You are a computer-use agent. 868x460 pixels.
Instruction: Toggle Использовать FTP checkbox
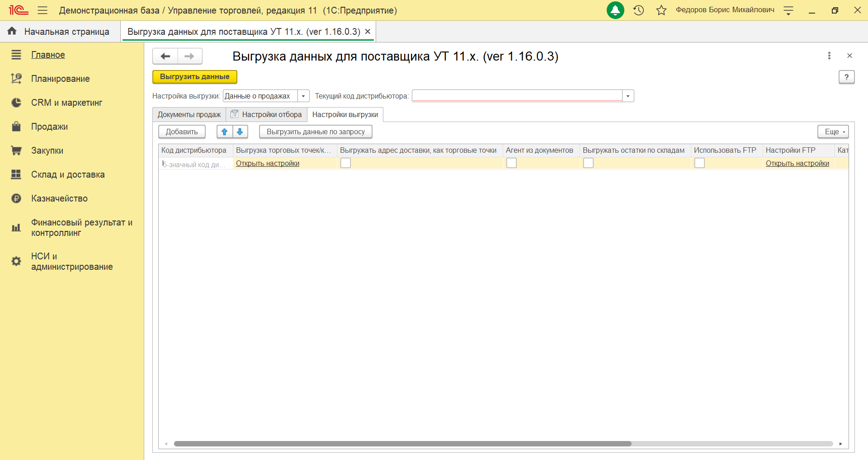pyautogui.click(x=700, y=163)
